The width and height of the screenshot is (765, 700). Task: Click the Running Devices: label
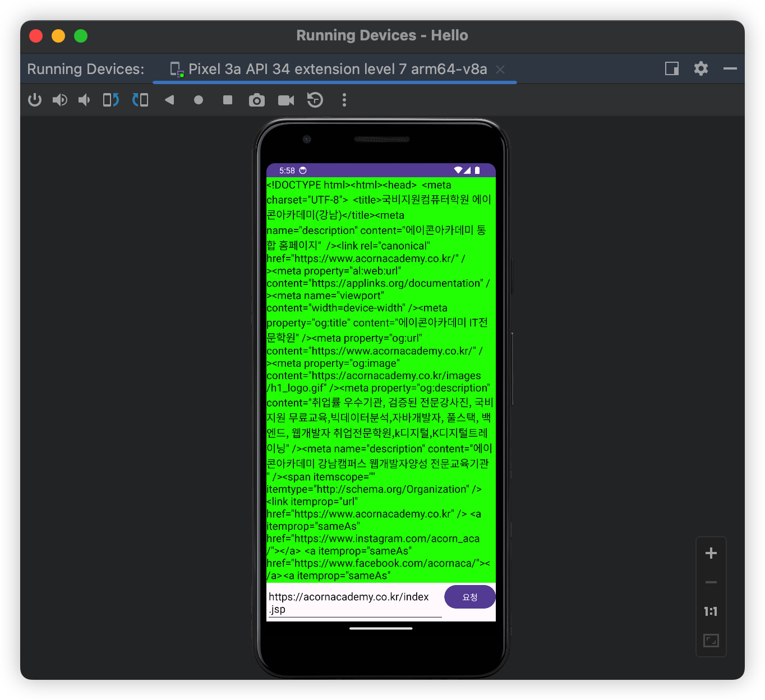(x=86, y=69)
